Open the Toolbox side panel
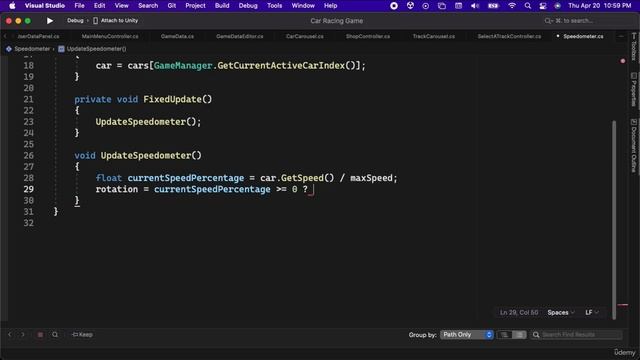Screen dimensions: 640x360 pos(633,47)
